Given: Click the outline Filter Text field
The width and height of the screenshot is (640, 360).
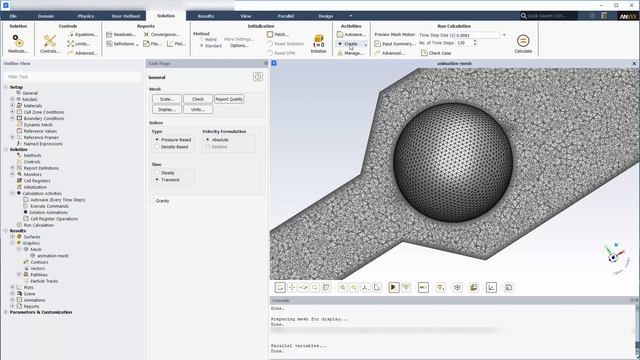Looking at the screenshot, I should 73,77.
